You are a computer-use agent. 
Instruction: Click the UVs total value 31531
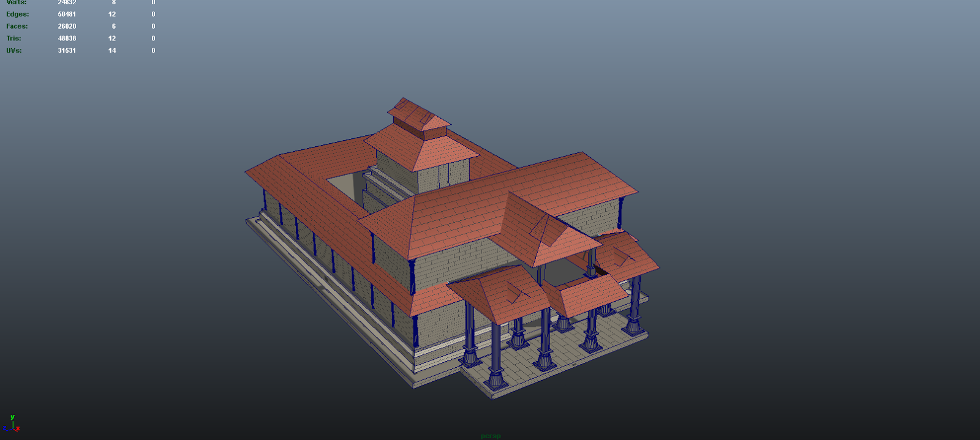click(67, 51)
